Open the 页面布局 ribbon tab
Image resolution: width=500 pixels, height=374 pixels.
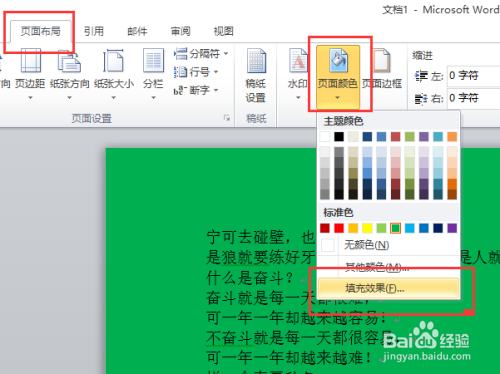click(41, 31)
